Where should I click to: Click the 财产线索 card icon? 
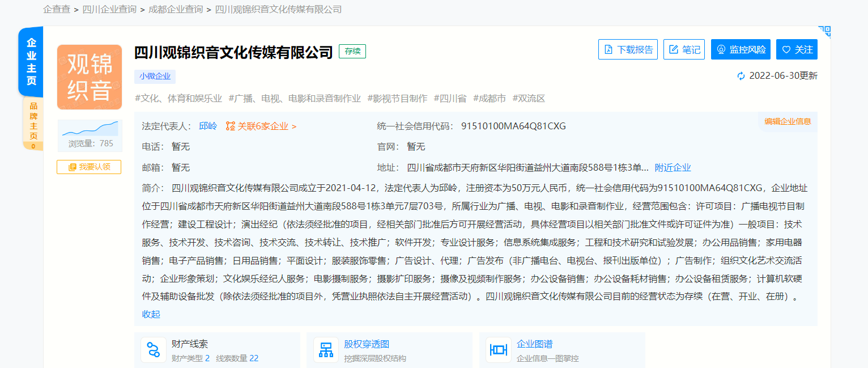coord(154,350)
